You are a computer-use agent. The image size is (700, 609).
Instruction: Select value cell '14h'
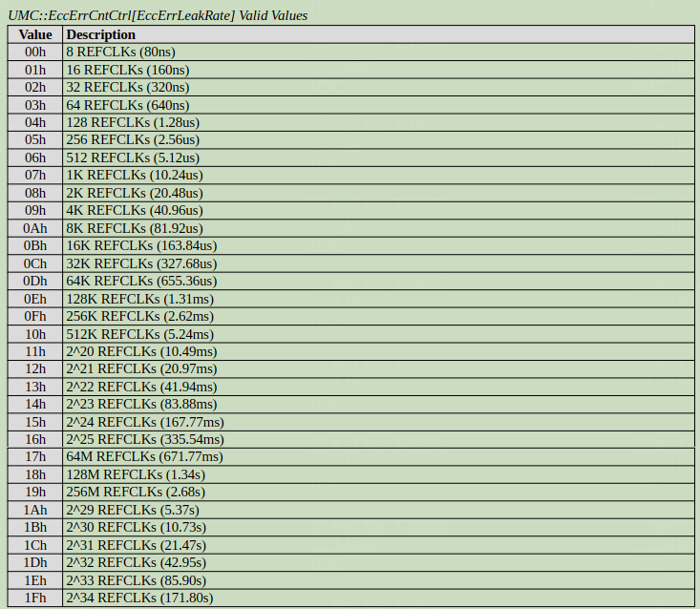tap(35, 404)
